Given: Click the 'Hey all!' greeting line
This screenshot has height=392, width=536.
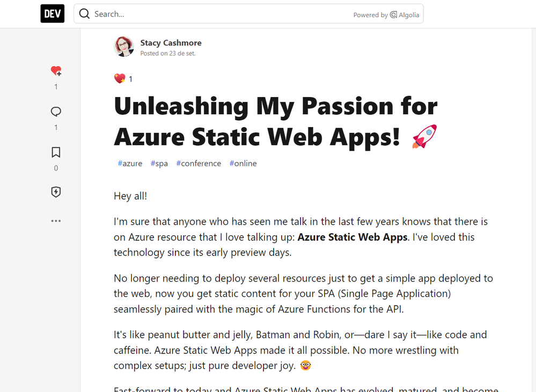Looking at the screenshot, I should pyautogui.click(x=130, y=196).
